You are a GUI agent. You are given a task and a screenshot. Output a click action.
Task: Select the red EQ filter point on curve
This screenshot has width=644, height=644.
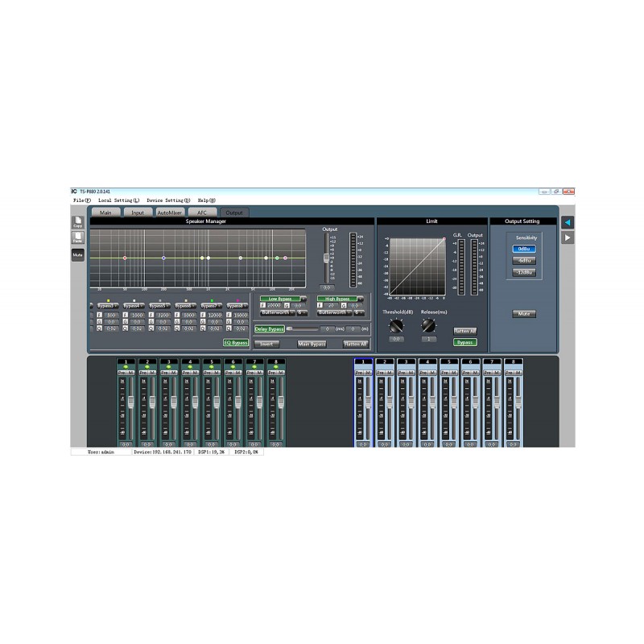click(x=123, y=258)
